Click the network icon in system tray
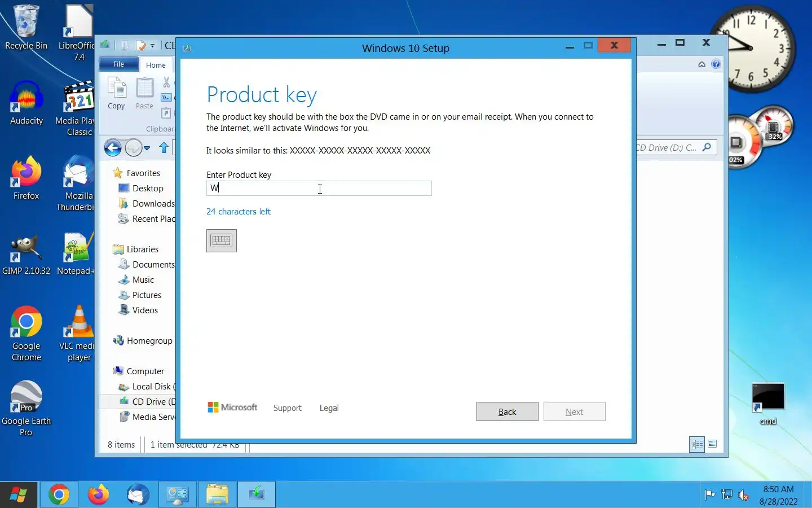Image resolution: width=812 pixels, height=508 pixels. coord(727,495)
